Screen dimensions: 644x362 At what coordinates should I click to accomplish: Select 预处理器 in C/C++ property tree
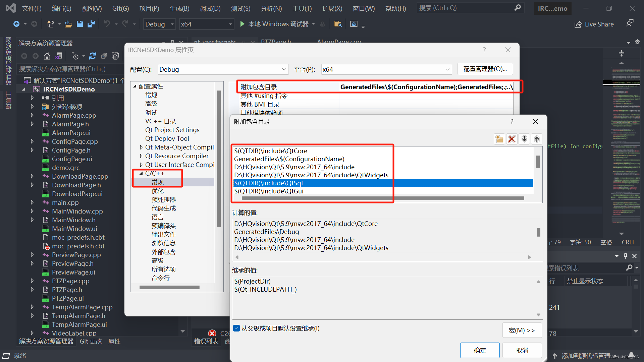[x=163, y=199]
